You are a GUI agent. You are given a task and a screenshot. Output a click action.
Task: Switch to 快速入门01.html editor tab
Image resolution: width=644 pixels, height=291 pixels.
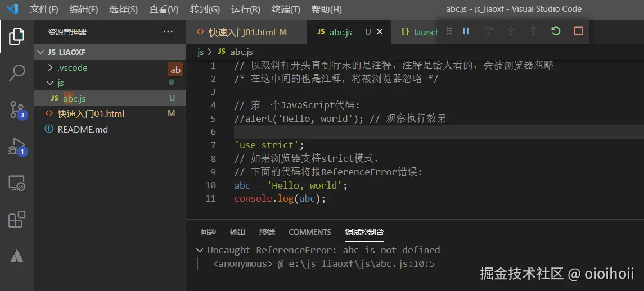coord(246,31)
